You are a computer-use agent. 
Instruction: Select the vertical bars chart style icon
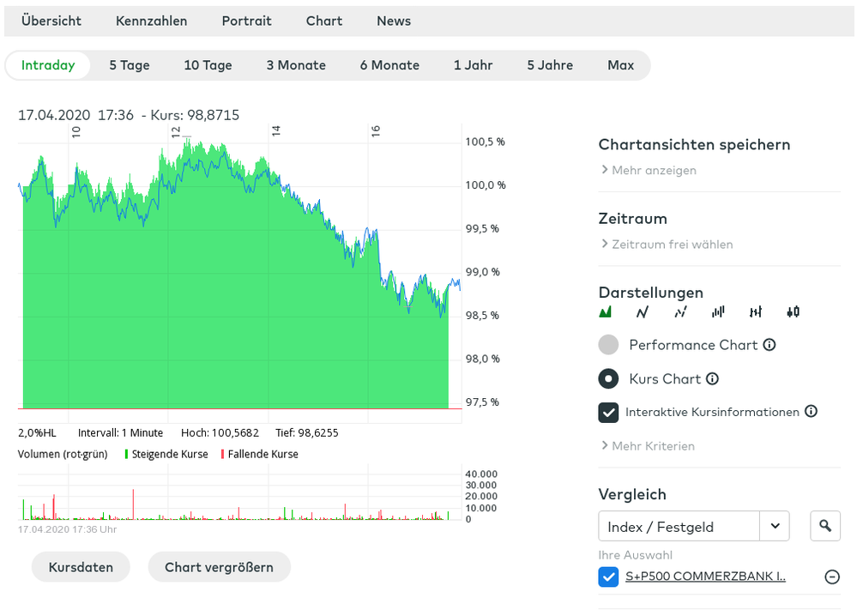(718, 311)
